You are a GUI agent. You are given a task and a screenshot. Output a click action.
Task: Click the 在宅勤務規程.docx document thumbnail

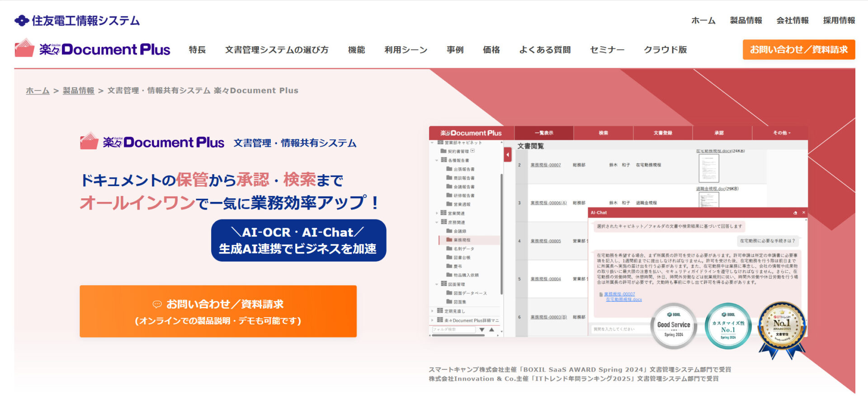point(708,168)
